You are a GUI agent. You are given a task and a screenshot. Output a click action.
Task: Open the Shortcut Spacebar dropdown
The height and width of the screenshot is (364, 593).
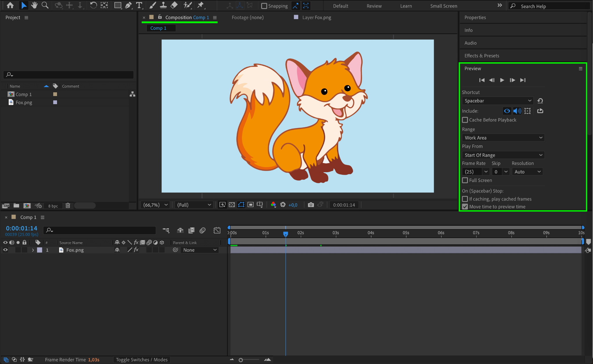coord(497,101)
